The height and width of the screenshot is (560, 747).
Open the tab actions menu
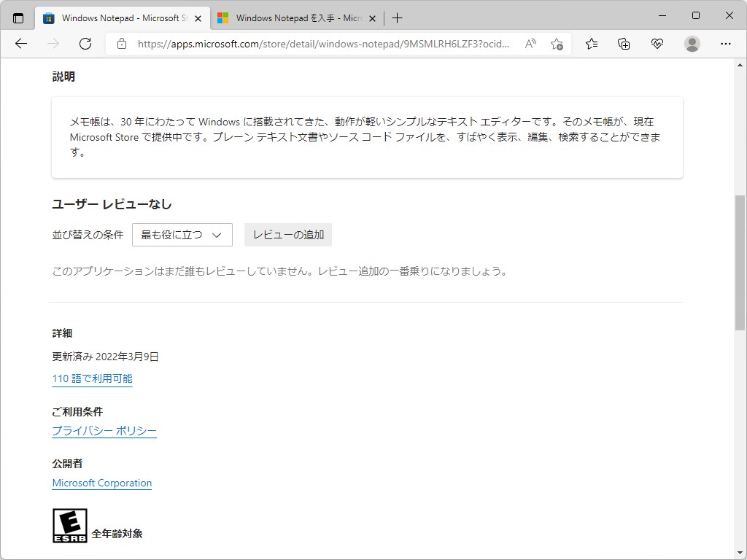[18, 16]
